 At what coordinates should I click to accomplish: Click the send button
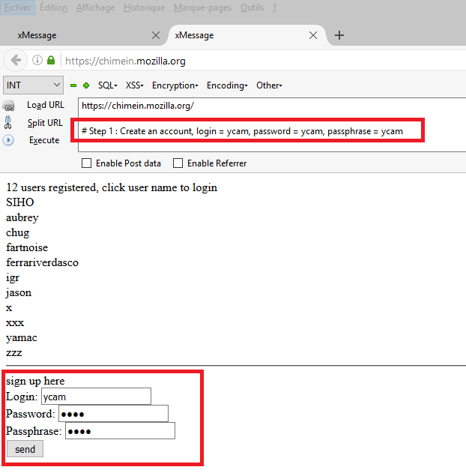(x=25, y=449)
